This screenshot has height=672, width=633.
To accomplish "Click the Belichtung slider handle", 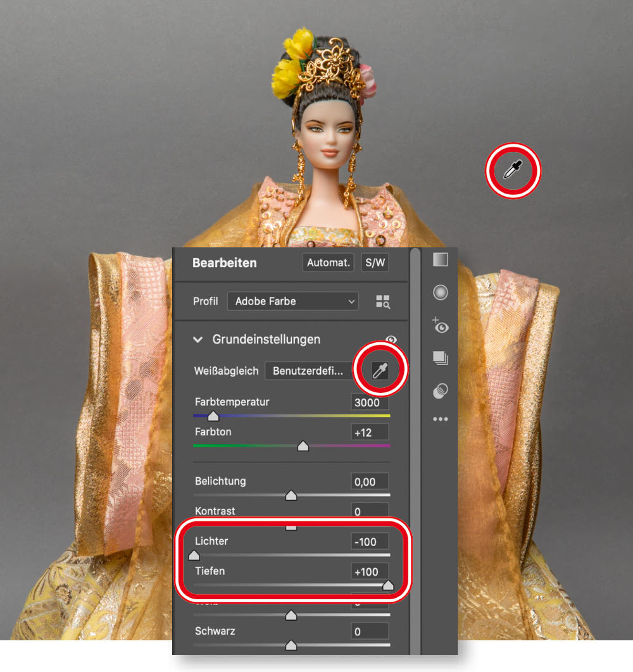I will coord(291,495).
